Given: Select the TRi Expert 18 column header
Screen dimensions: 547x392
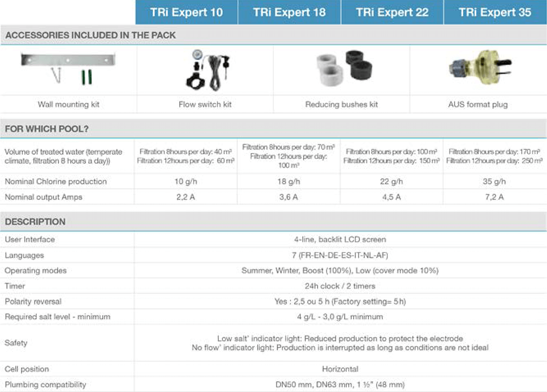Looking at the screenshot, I should [x=289, y=12].
